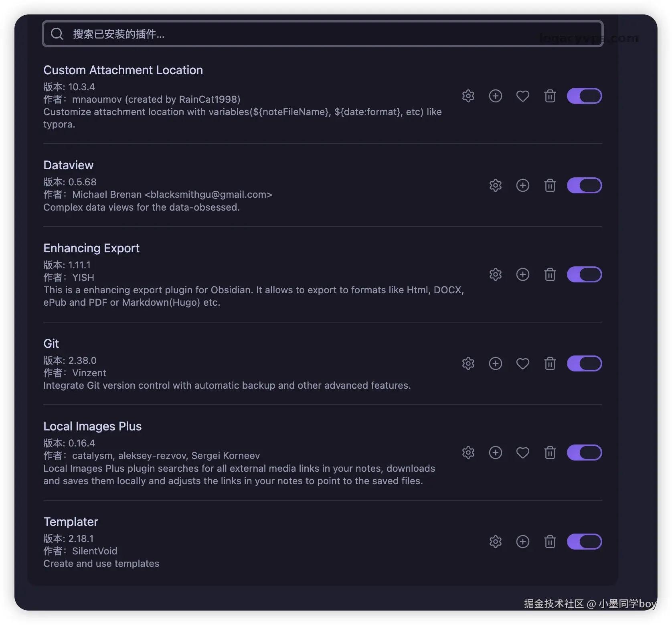
Task: Switch off Enhancing Export plugin
Action: coord(584,274)
